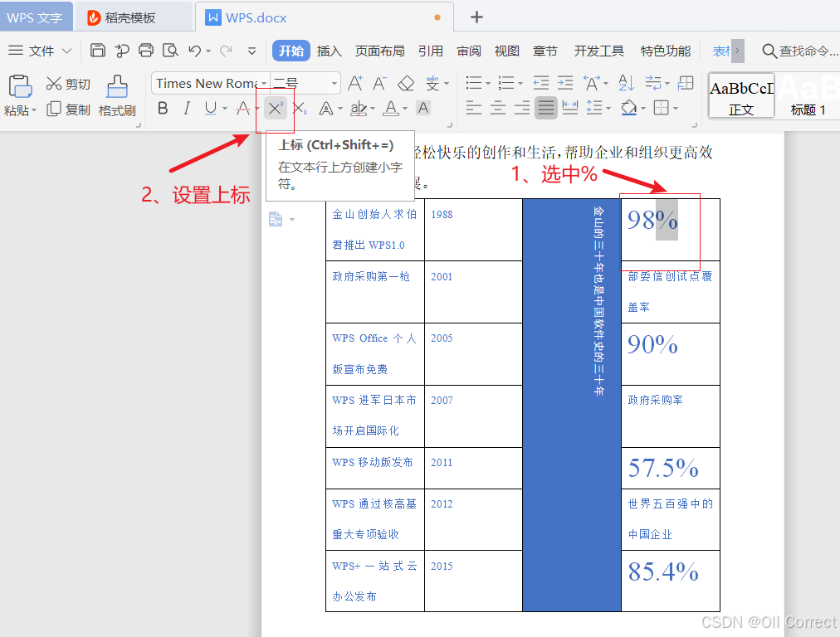Click the character shading A icon
Screen dimensions: 840x637
pos(423,109)
